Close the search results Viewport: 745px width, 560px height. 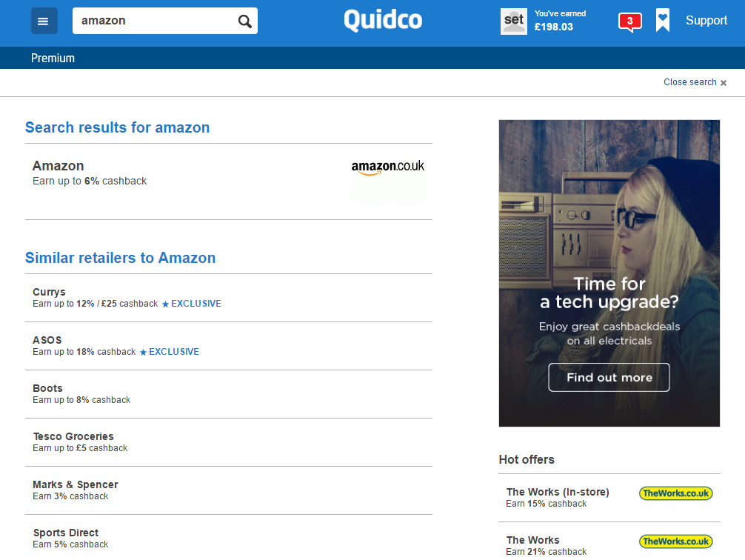[x=695, y=82]
